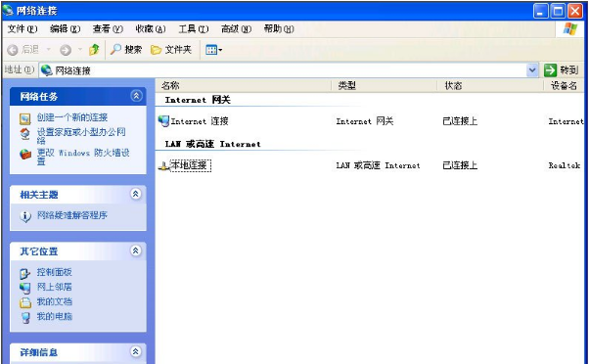Click 更改 Windows 防火墙设置 link
The image size is (589, 364).
coord(83,157)
